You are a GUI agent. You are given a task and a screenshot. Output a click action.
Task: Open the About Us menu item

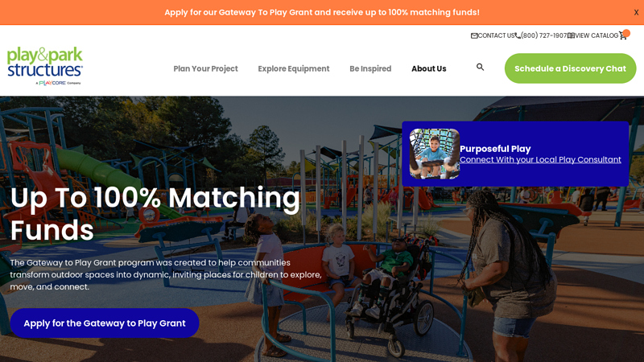429,68
